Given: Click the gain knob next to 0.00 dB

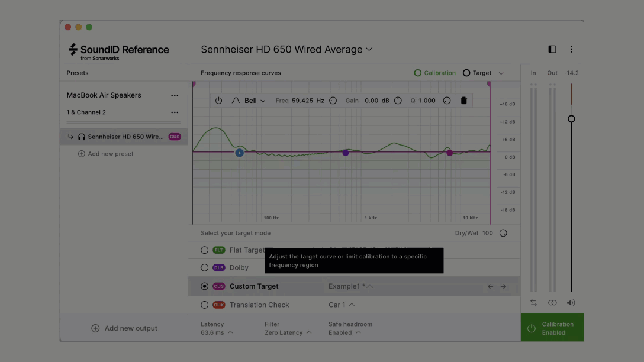Looking at the screenshot, I should tap(398, 101).
